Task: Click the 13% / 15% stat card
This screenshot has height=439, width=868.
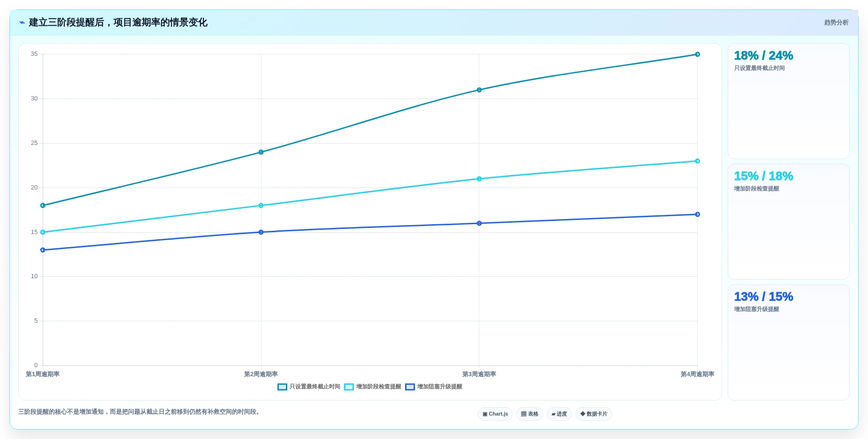Action: point(788,342)
